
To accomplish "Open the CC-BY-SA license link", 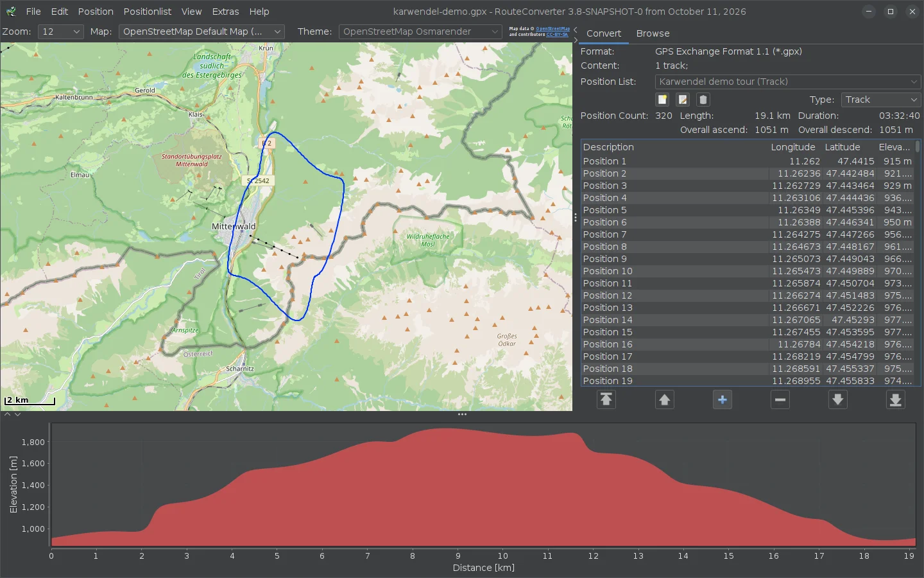I will [x=557, y=35].
